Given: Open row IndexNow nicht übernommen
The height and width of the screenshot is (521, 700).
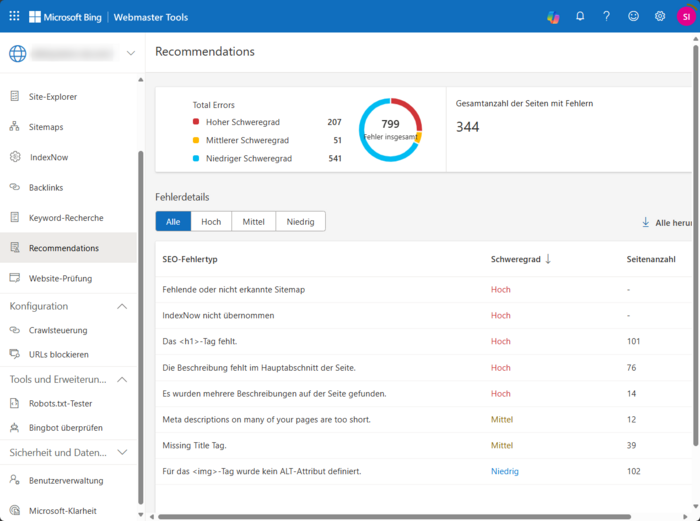Looking at the screenshot, I should 423,315.
